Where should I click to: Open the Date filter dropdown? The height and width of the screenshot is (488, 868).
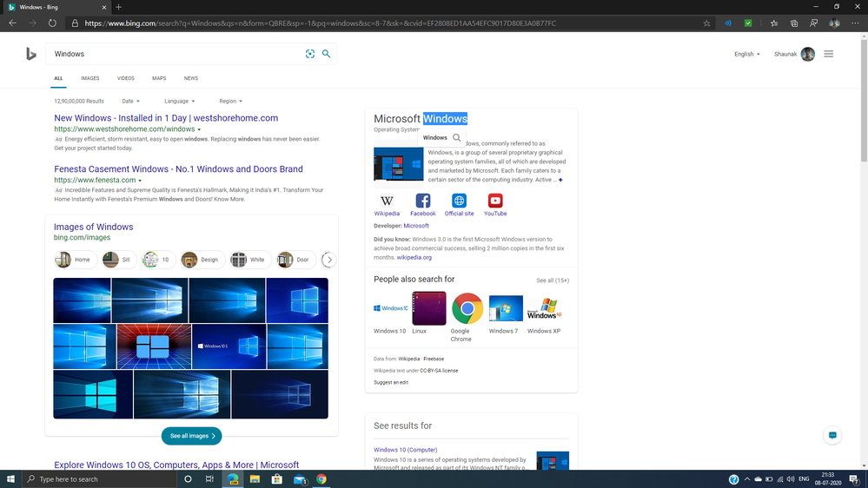(x=130, y=102)
